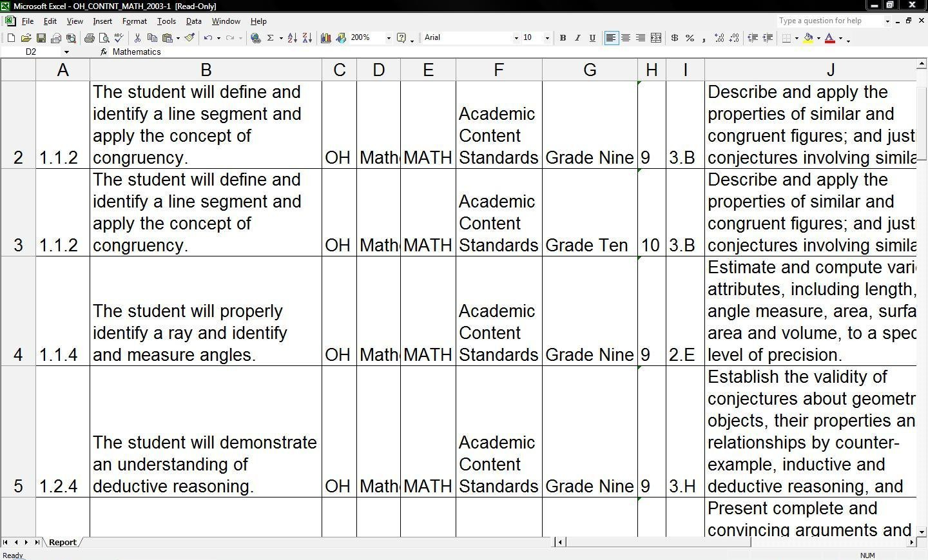The width and height of the screenshot is (928, 560).
Task: Toggle bold formatting
Action: (563, 38)
